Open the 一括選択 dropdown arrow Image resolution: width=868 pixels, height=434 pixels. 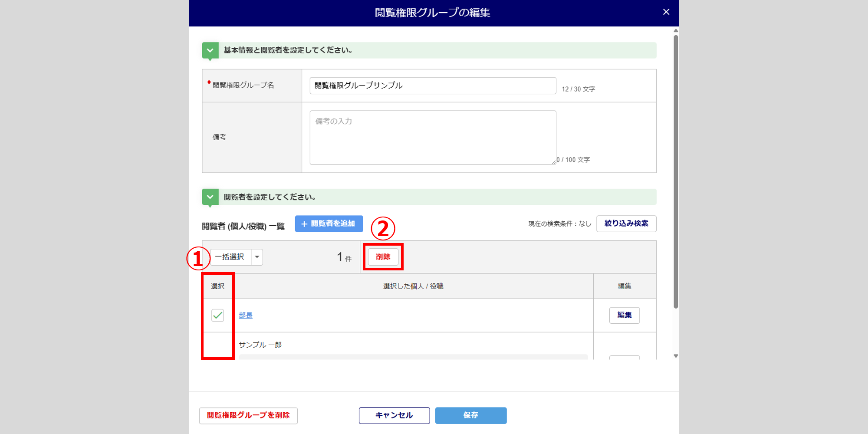click(x=257, y=257)
